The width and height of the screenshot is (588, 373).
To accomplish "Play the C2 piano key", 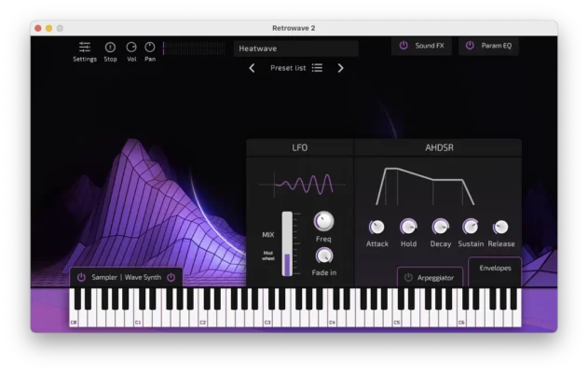I will 203,320.
